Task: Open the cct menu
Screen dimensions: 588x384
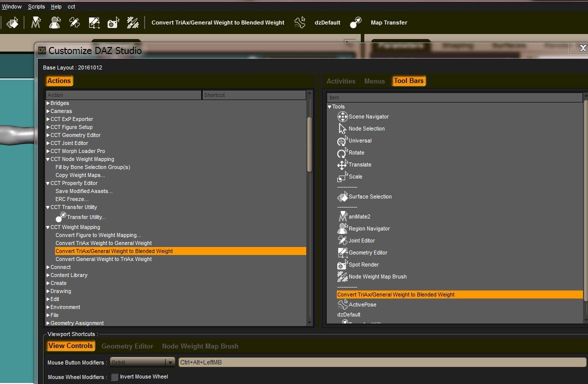Action: 71,6
